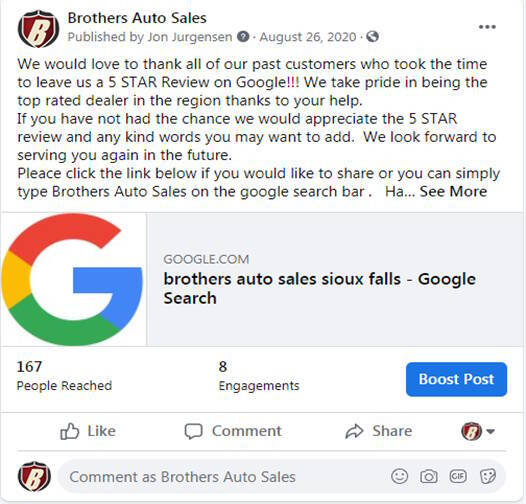526x504 pixels.
Task: Open the three-dot post options menu
Action: [487, 27]
